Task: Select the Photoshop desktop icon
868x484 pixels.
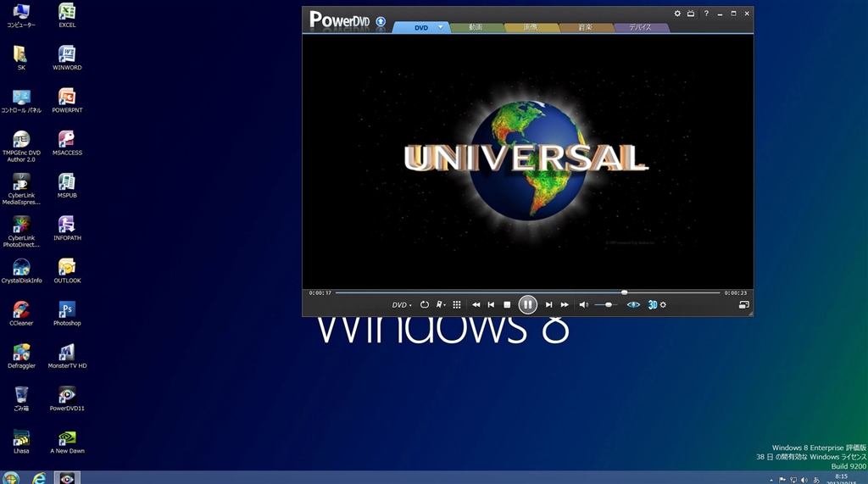Action: coord(67,314)
